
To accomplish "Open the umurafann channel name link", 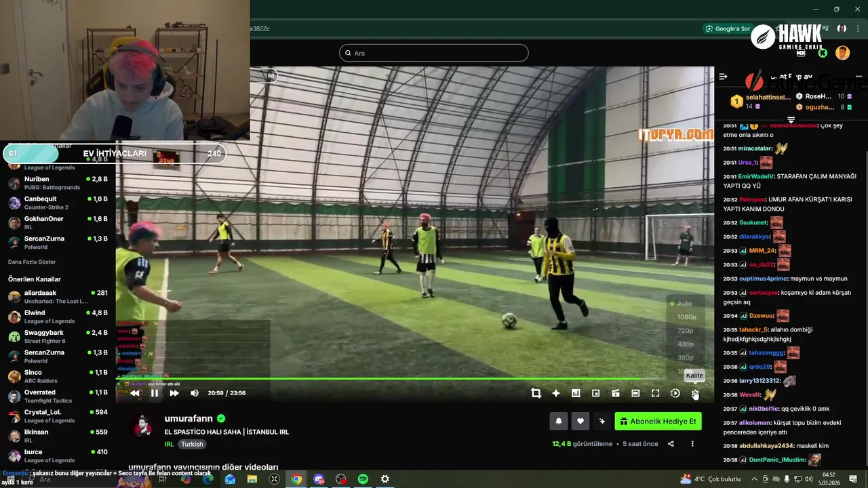I will tap(189, 418).
